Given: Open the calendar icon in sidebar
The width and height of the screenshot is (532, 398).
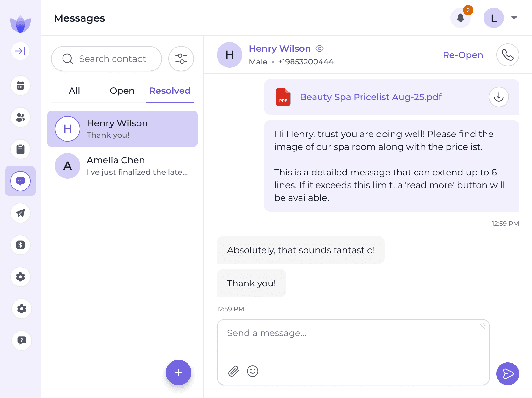Looking at the screenshot, I should (20, 85).
